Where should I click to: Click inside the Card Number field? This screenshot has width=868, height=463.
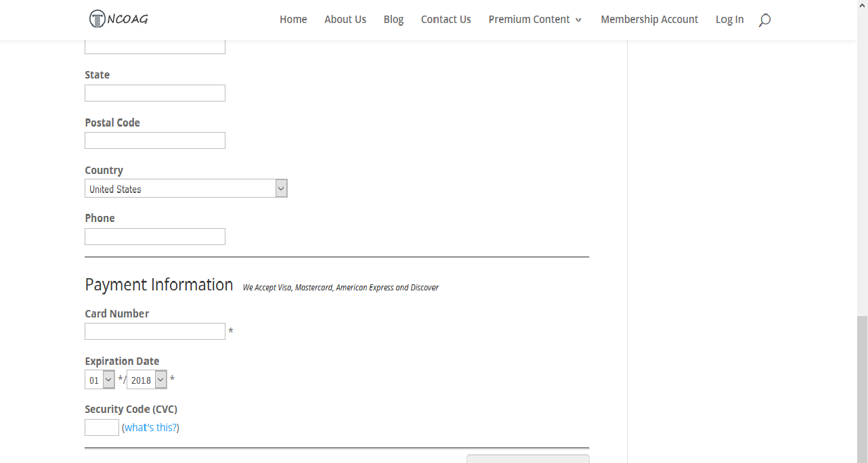(154, 331)
